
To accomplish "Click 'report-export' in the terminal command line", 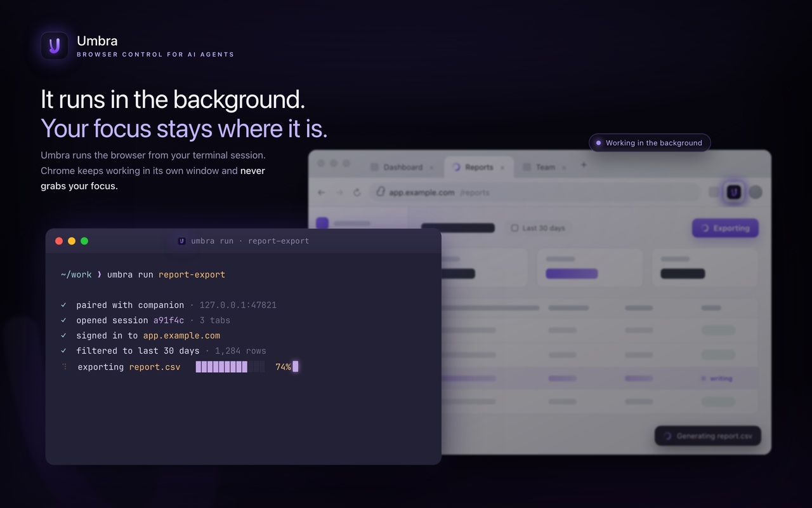I will 192,274.
